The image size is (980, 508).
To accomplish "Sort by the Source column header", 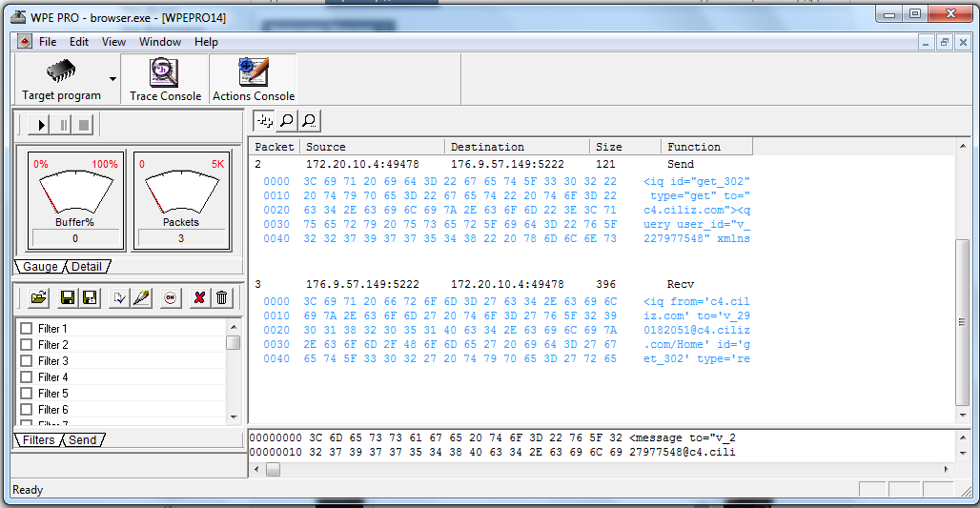I will coord(373,147).
